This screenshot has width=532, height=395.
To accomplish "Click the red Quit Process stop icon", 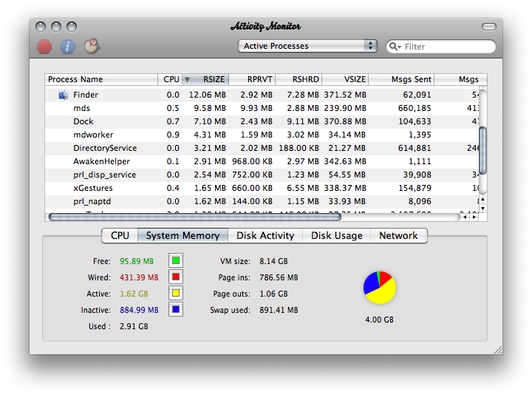I will pyautogui.click(x=44, y=47).
